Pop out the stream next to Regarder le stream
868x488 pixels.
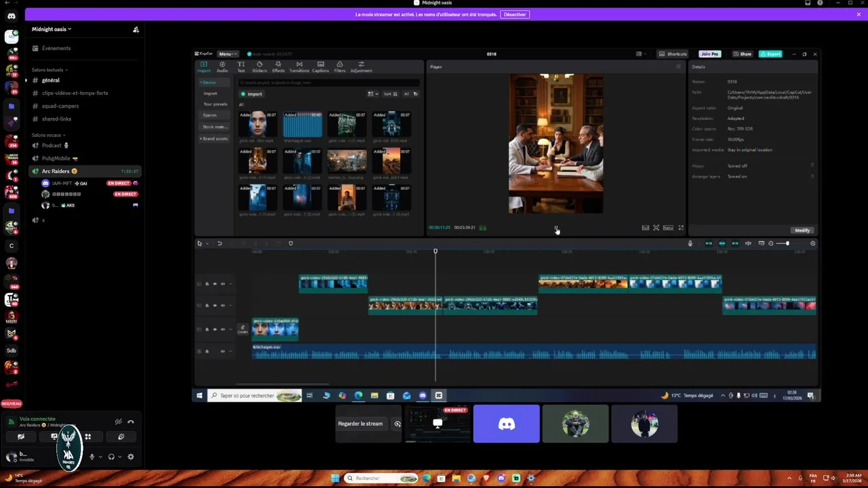[397, 424]
